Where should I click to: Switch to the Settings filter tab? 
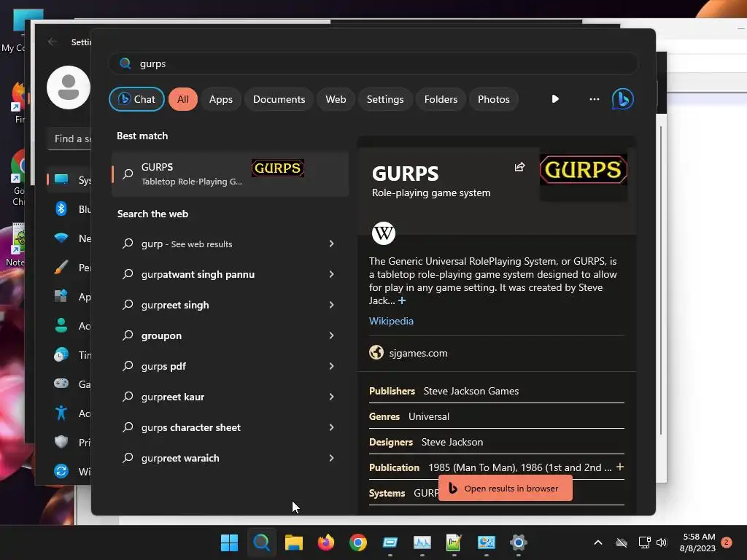[385, 99]
